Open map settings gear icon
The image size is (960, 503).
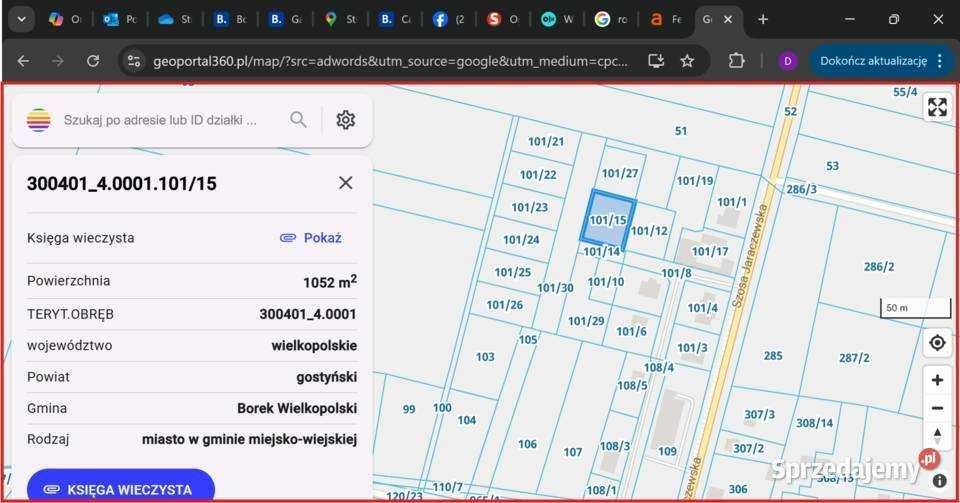345,120
